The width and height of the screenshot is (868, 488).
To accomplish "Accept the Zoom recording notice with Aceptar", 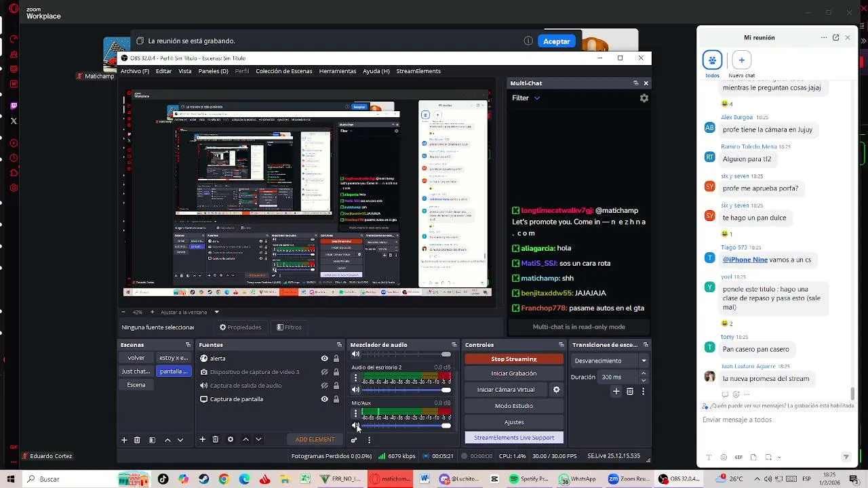I will [x=557, y=41].
